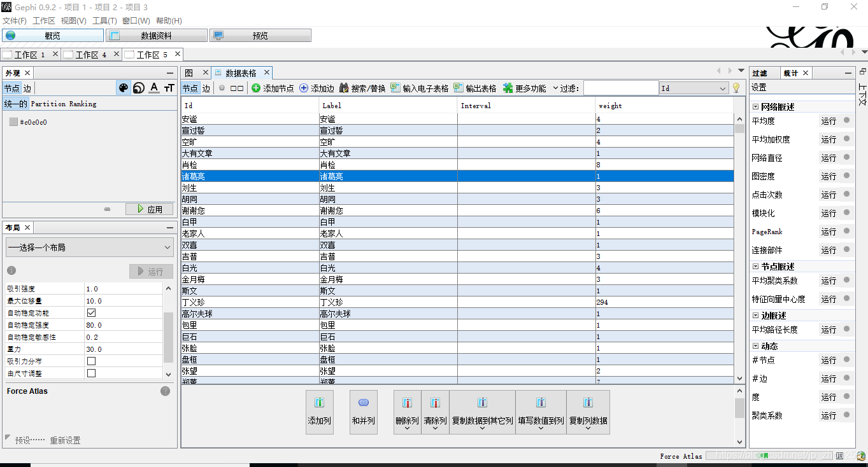Image resolution: width=868 pixels, height=467 pixels.
Task: Close the Appearance (外观) panel
Action: click(27, 73)
